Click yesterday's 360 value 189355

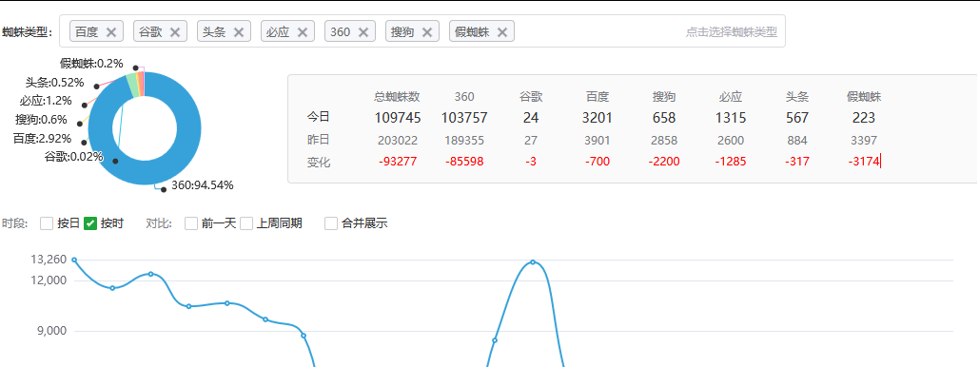464,141
